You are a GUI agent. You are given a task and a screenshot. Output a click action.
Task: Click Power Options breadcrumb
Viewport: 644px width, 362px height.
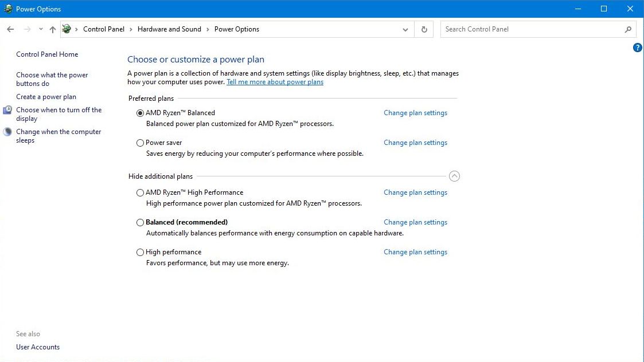pyautogui.click(x=237, y=29)
